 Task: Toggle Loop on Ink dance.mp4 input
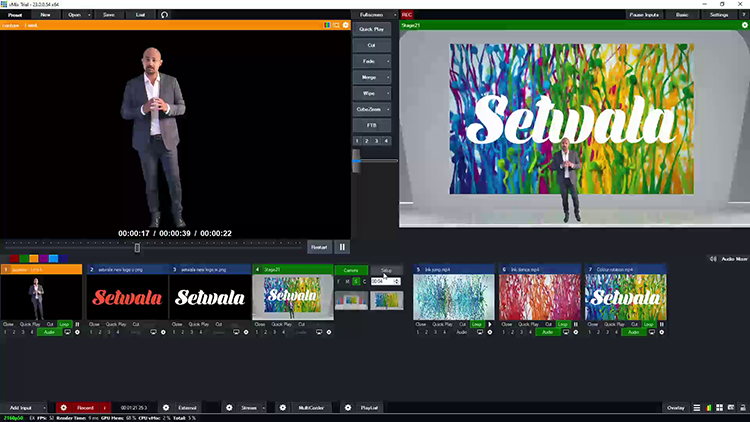coord(563,324)
